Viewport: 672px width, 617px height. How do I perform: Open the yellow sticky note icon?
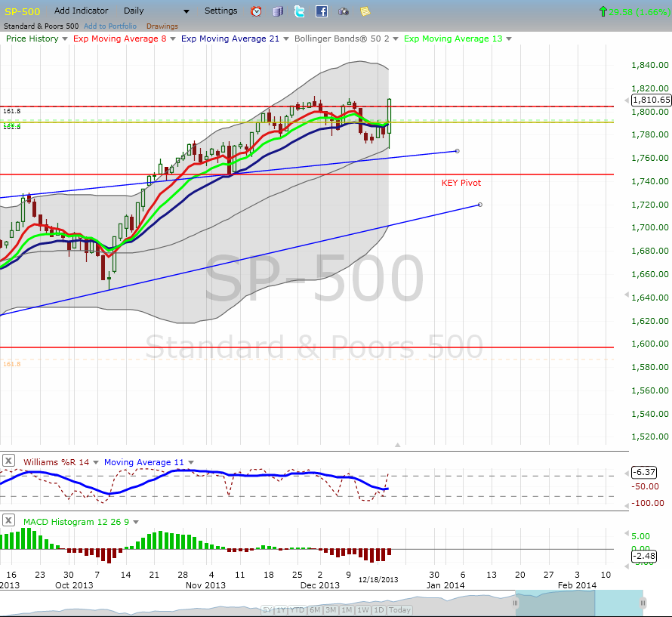click(x=365, y=11)
